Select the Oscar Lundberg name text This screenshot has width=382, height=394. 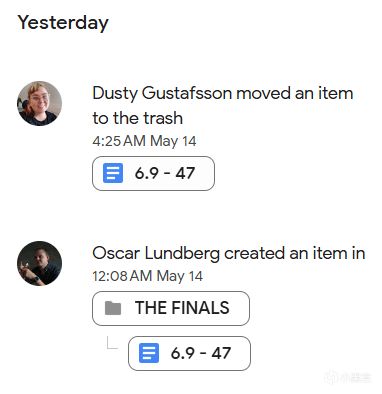[x=156, y=253]
